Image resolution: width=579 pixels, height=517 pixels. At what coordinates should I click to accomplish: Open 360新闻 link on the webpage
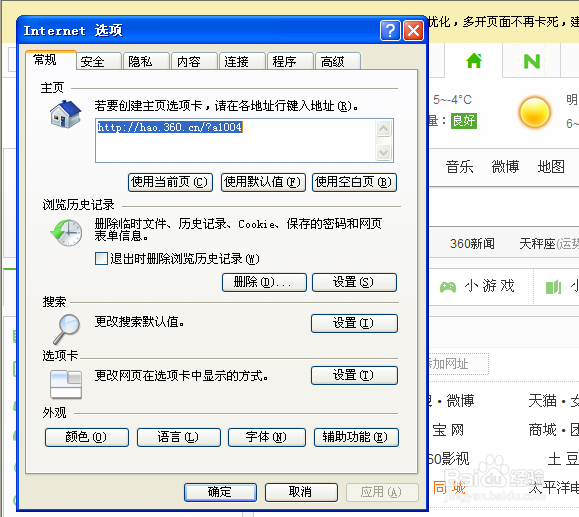pos(472,244)
